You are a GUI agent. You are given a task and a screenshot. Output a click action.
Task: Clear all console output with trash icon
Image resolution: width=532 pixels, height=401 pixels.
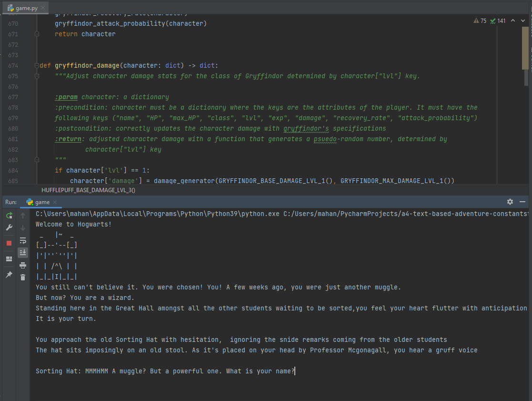[x=22, y=277]
